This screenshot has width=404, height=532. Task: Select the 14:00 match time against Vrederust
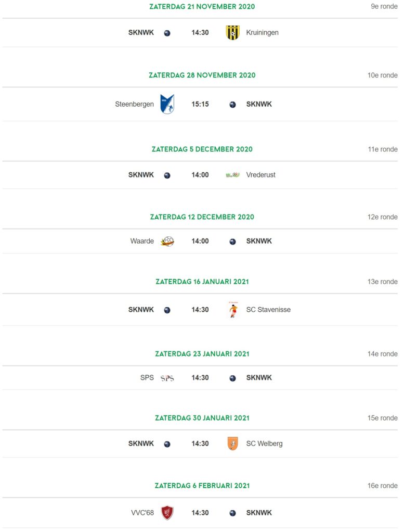[x=200, y=175]
